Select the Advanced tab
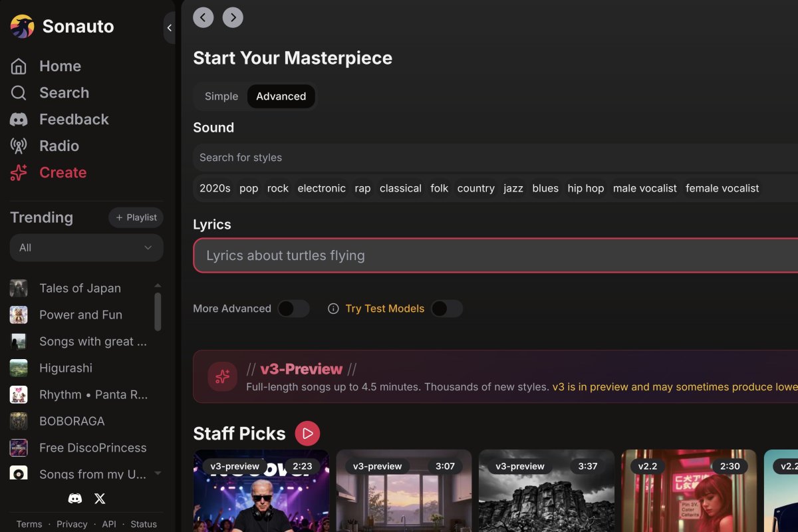The image size is (798, 532). [281, 96]
